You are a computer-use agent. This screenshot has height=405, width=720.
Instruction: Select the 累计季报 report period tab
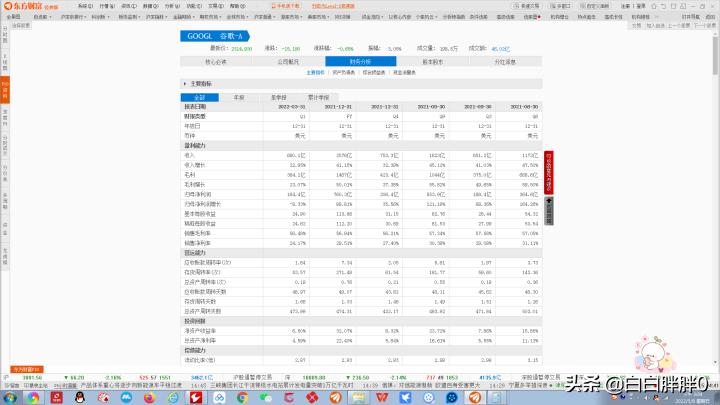[x=318, y=97]
